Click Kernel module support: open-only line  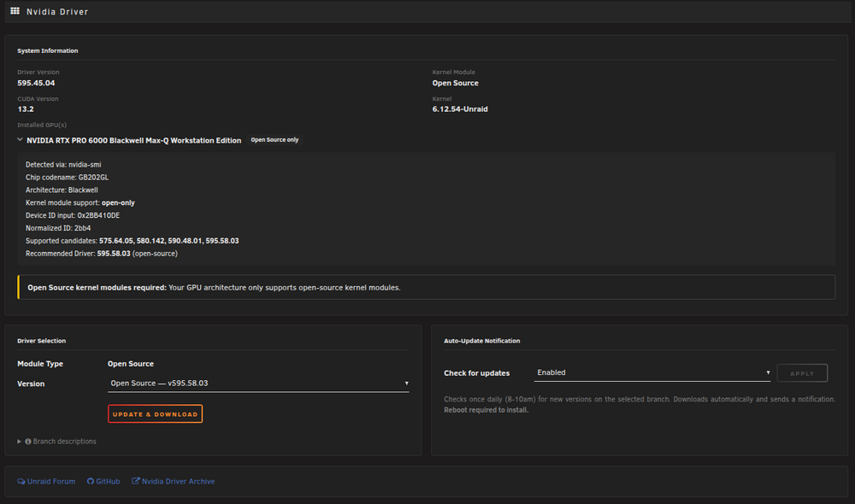tap(80, 202)
